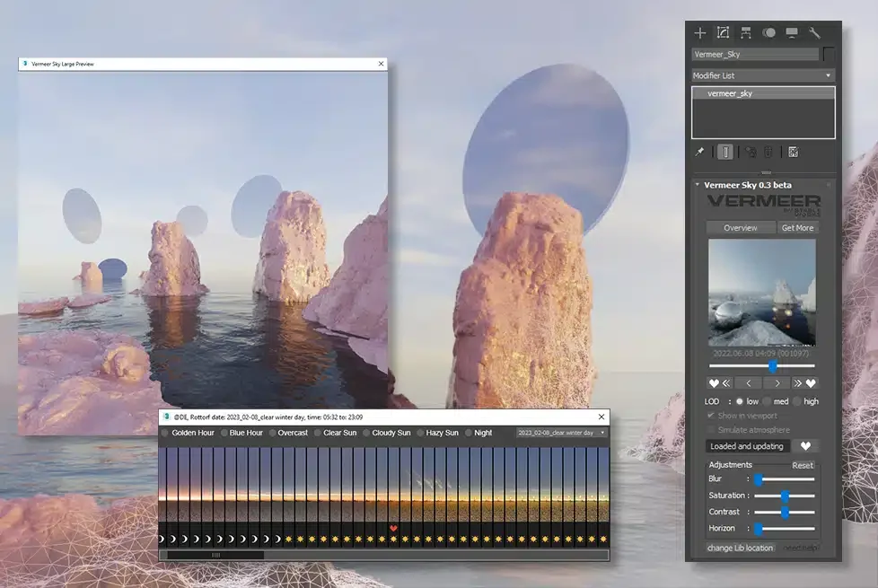Adjust the Saturation slider handle
Screen dimensions: 878x588
[x=785, y=496]
